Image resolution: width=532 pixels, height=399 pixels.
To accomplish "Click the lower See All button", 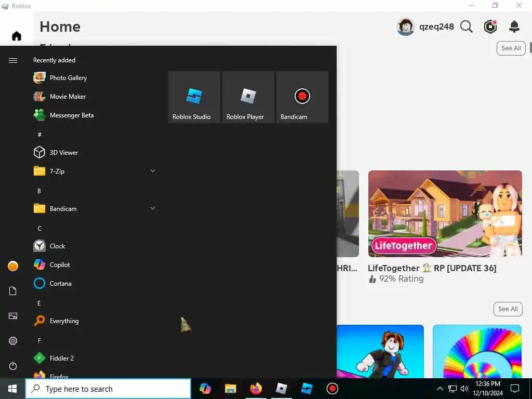I will pyautogui.click(x=508, y=309).
